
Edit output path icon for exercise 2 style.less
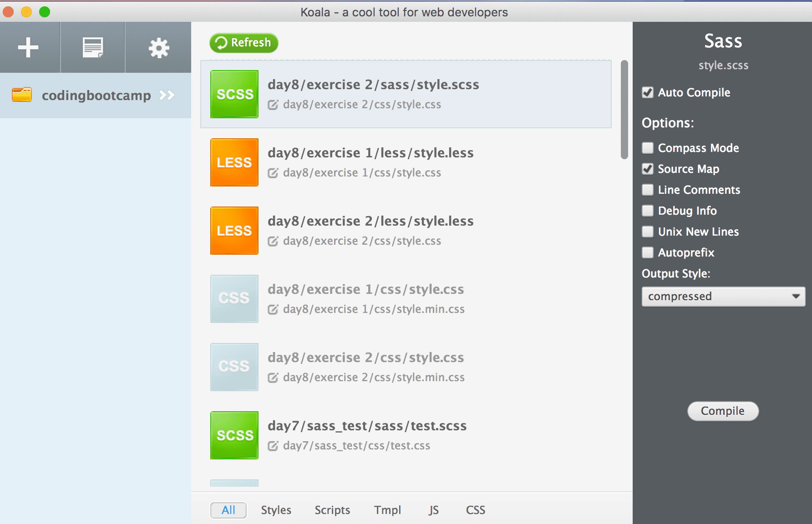pyautogui.click(x=273, y=241)
